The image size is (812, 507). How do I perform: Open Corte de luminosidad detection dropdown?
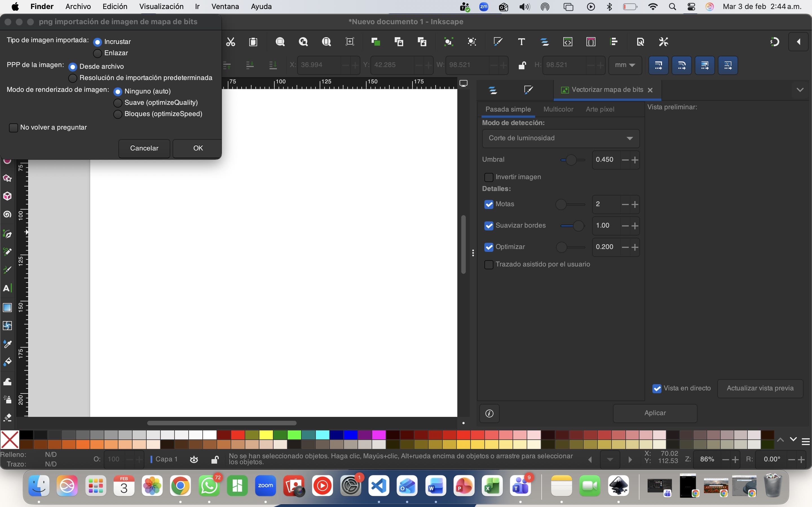pos(561,138)
